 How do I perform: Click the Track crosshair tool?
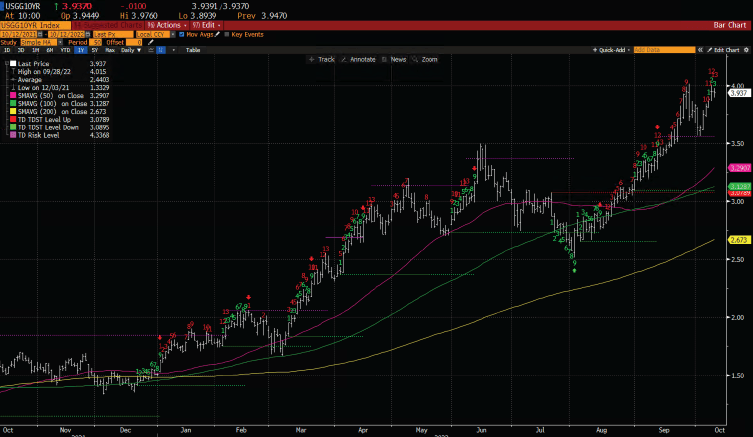325,59
